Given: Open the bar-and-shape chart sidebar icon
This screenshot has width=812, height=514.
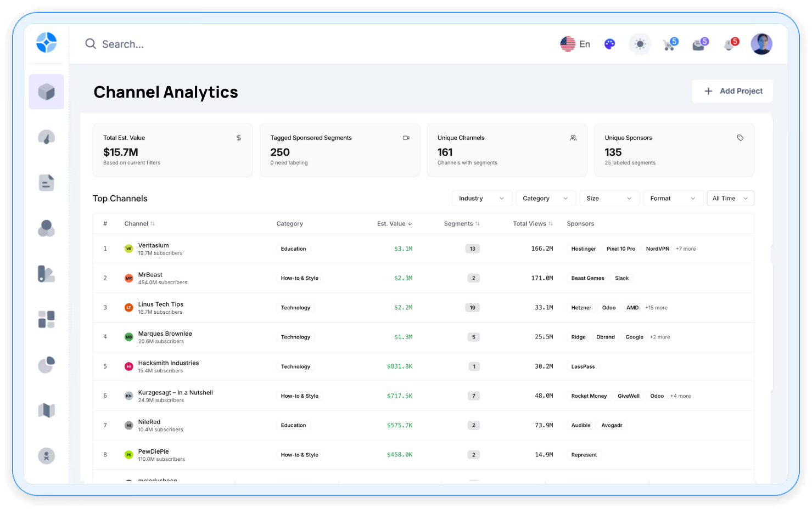Looking at the screenshot, I should [46, 274].
